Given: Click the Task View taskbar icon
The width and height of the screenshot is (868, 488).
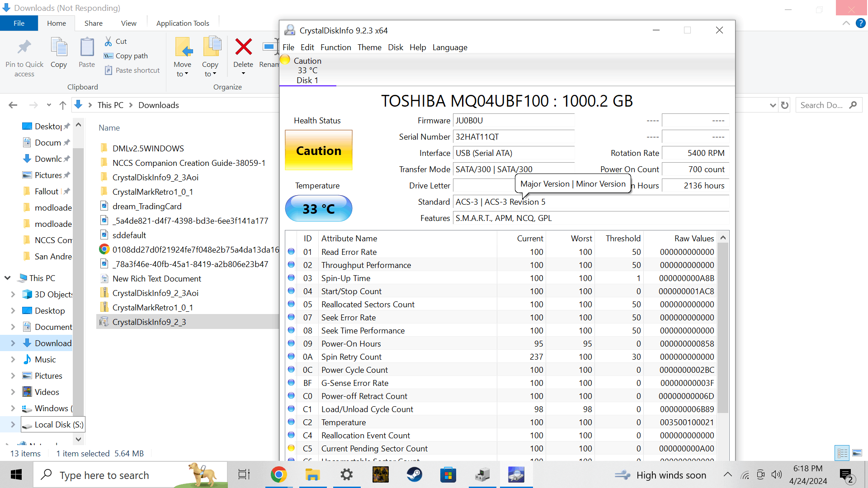Looking at the screenshot, I should pos(244,475).
